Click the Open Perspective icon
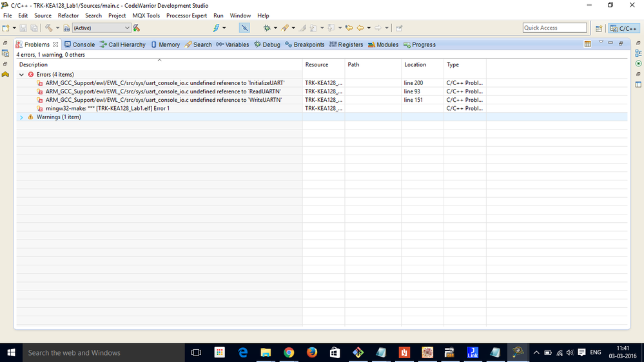This screenshot has height=362, width=644. 599,28
